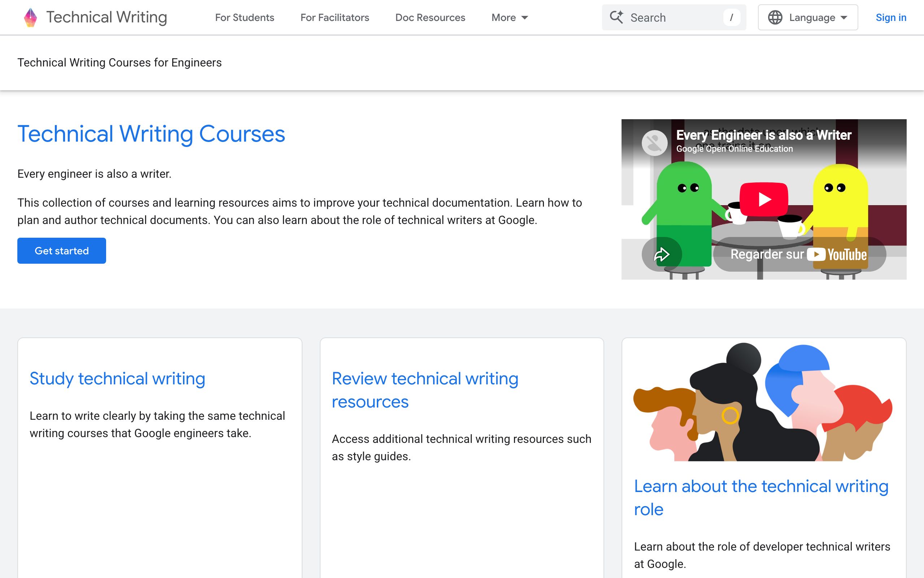Click the Technical Writing Courses heading
Viewport: 924px width, 578px height.
151,134
